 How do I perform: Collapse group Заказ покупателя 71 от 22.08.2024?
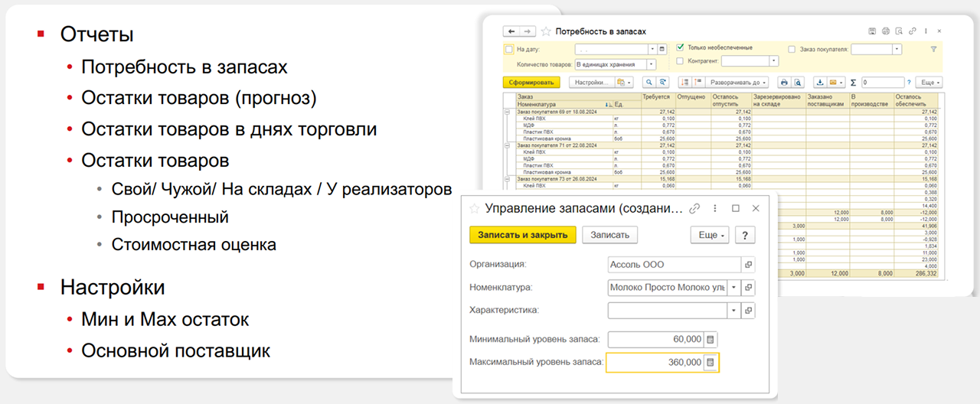point(507,145)
